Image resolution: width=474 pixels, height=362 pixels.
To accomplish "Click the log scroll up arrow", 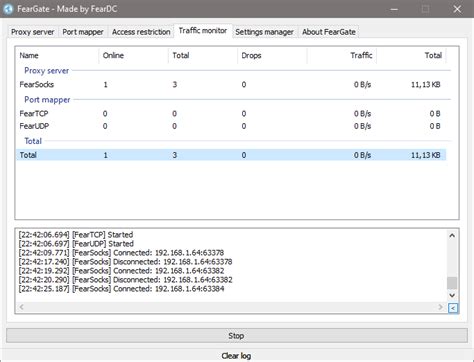I will click(452, 235).
